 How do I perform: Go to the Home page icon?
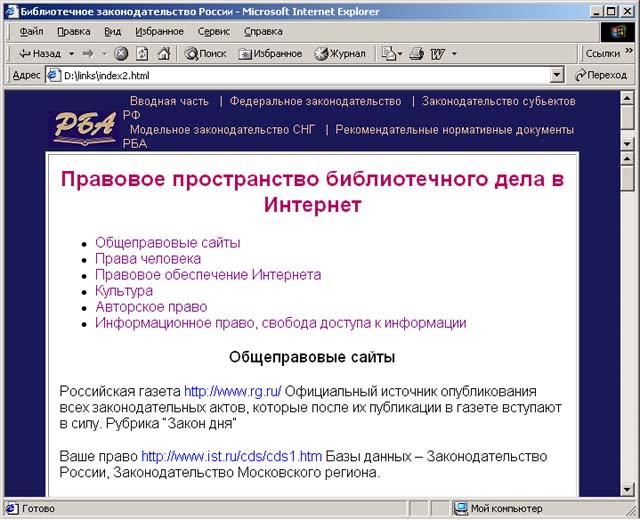click(x=163, y=53)
